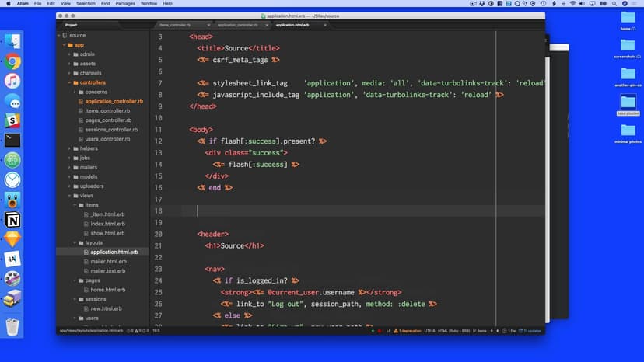Launch Terminal from the dock
This screenshot has height=362, width=644.
point(12,141)
